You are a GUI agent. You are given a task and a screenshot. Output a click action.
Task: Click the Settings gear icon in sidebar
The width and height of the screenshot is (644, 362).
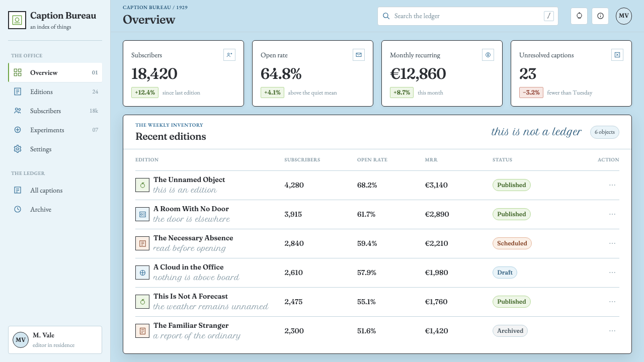[x=18, y=149]
